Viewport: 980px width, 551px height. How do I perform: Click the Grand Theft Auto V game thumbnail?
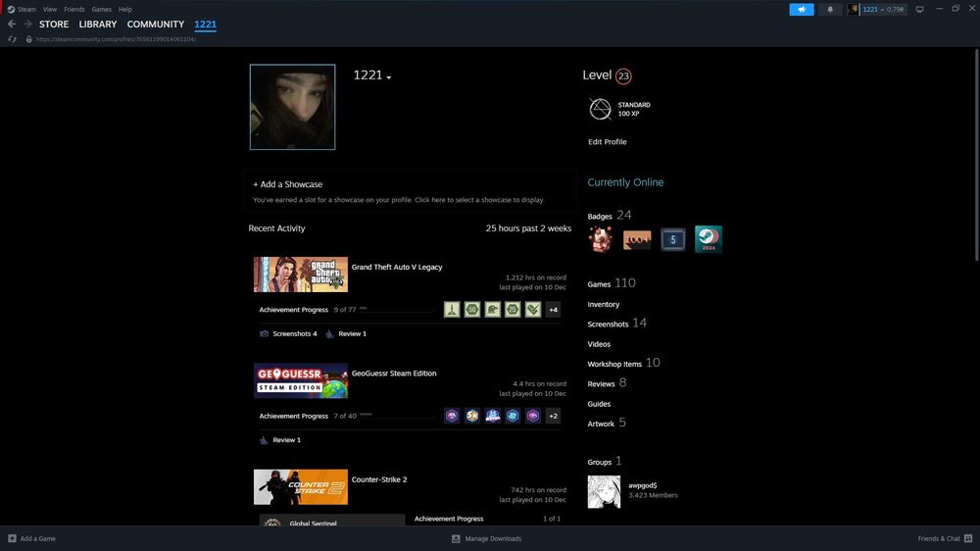click(301, 274)
